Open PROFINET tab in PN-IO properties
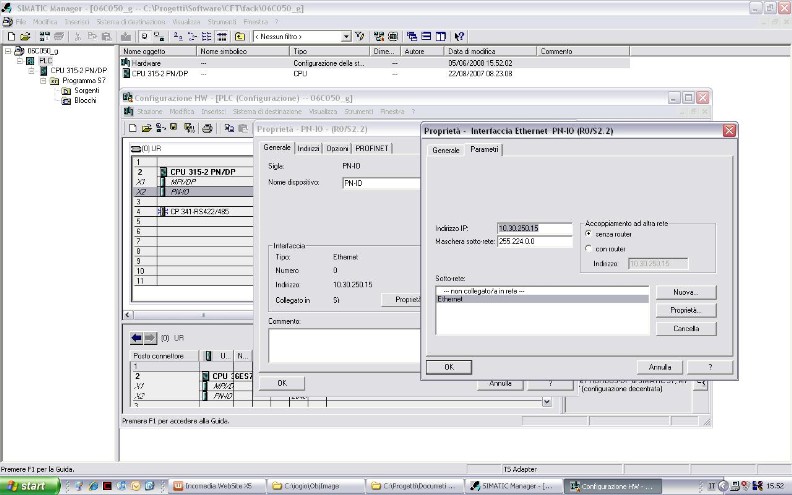Image resolution: width=792 pixels, height=495 pixels. tap(372, 148)
